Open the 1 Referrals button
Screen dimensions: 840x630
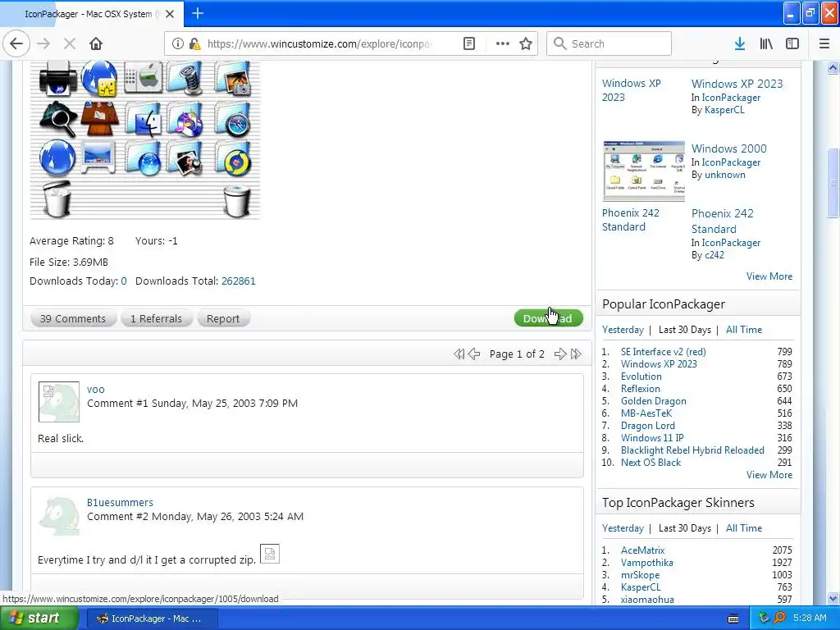tap(157, 318)
